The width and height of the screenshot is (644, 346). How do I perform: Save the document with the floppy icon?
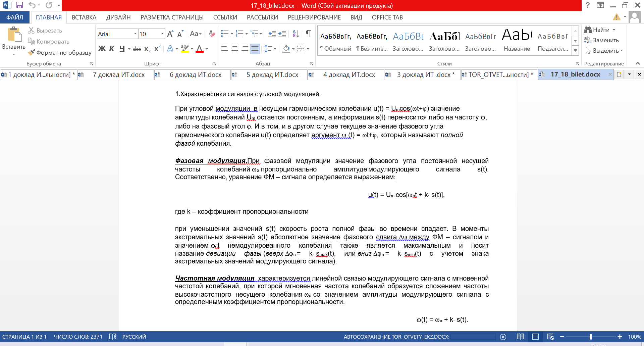point(19,5)
